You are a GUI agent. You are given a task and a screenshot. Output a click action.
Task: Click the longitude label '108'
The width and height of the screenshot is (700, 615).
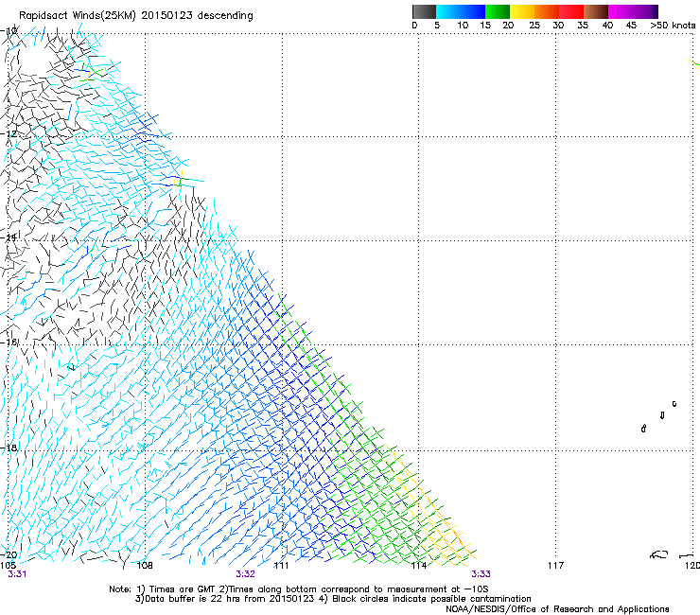(x=145, y=566)
